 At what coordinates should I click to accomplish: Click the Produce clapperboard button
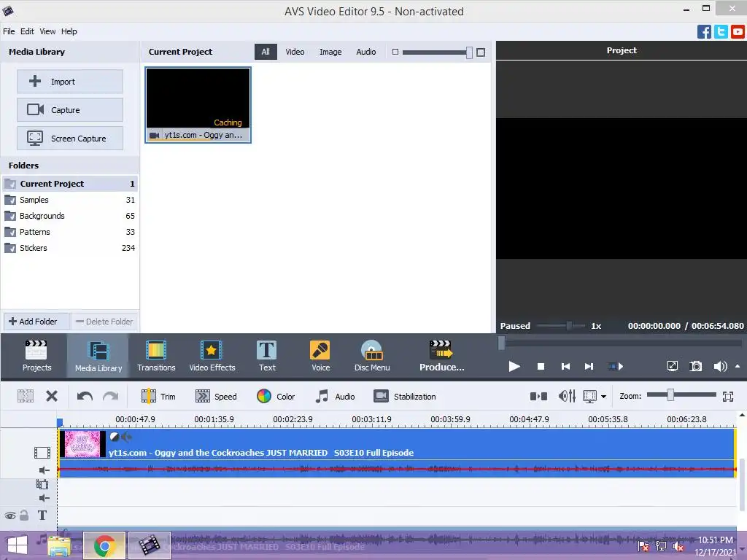[x=441, y=356]
